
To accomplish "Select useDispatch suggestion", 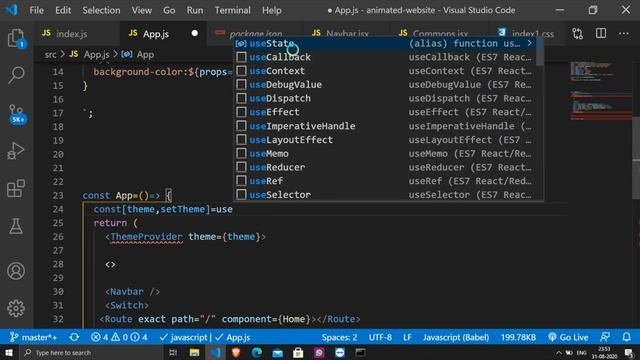I will pyautogui.click(x=385, y=98).
